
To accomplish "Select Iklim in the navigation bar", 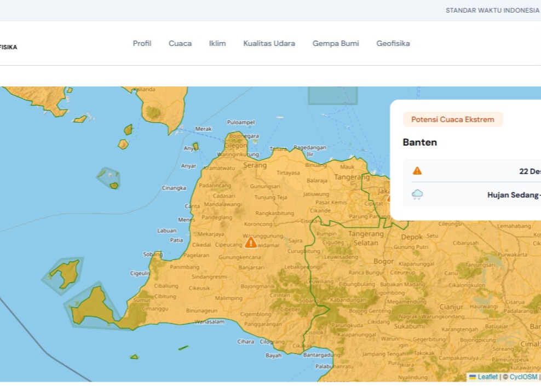I will click(x=217, y=43).
